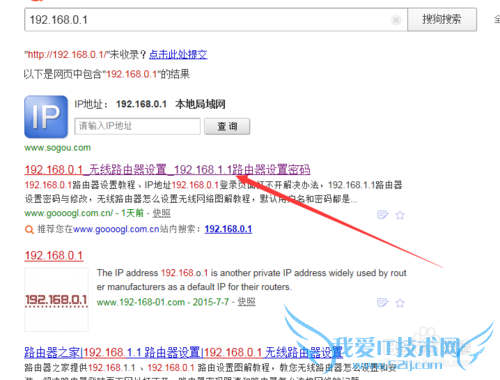Open the 路由器之家 result title link

[x=183, y=352]
